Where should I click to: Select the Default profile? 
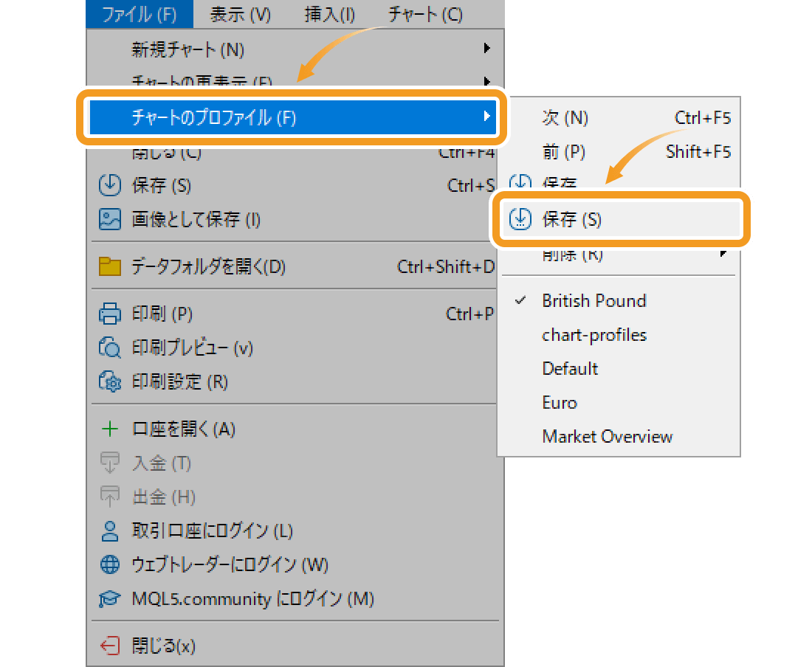(619, 368)
